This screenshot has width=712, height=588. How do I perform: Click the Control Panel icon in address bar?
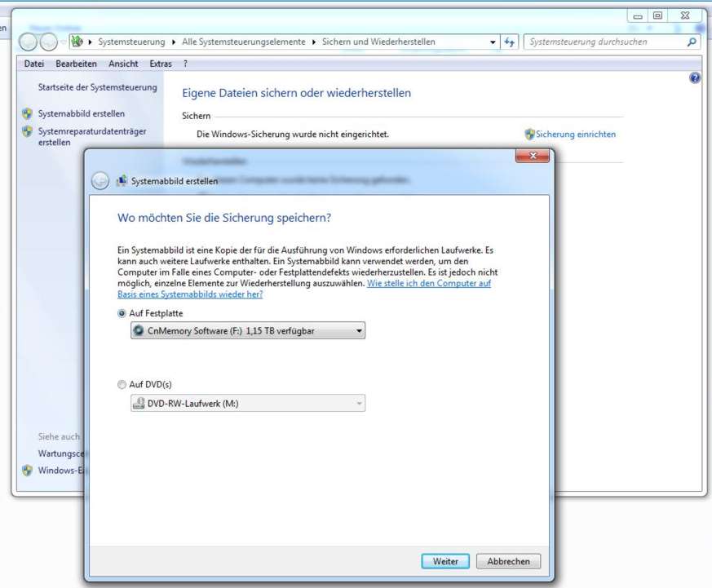coord(77,42)
